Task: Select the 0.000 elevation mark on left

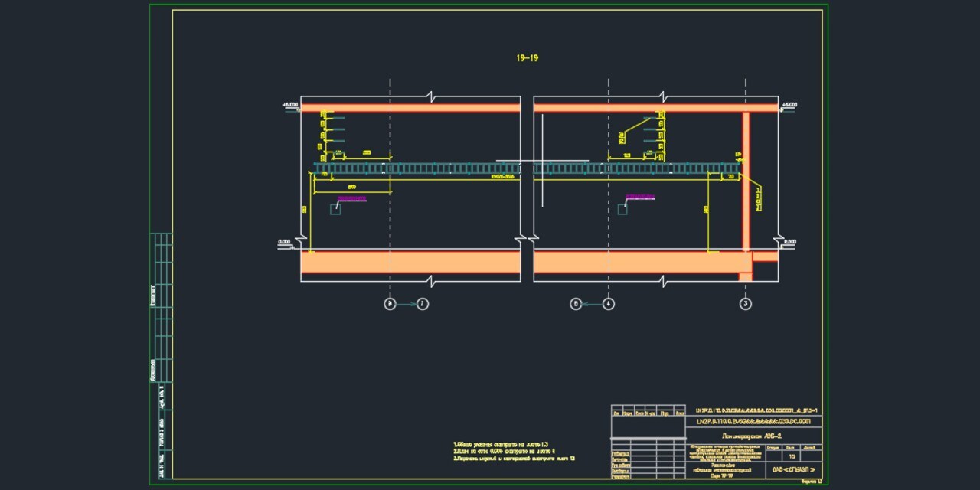Action: pyautogui.click(x=285, y=243)
